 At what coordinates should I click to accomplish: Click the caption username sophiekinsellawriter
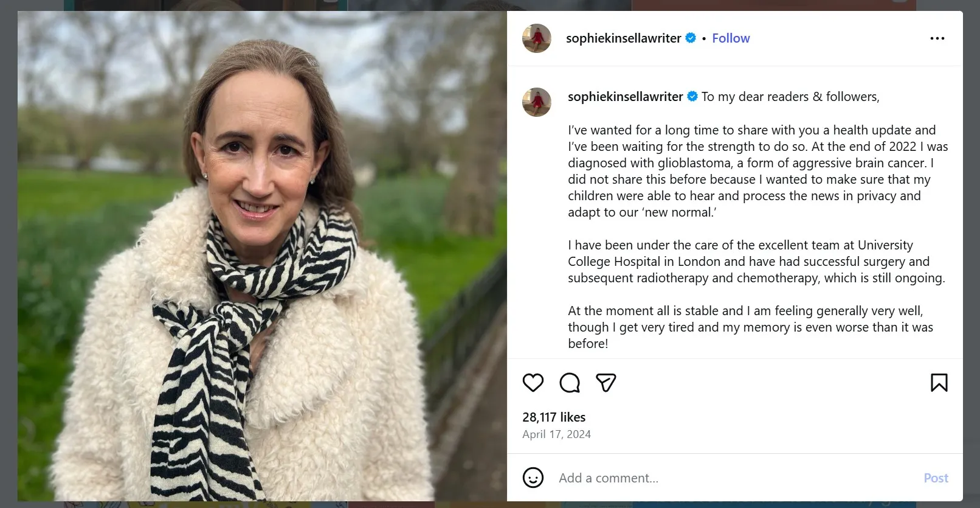[624, 96]
